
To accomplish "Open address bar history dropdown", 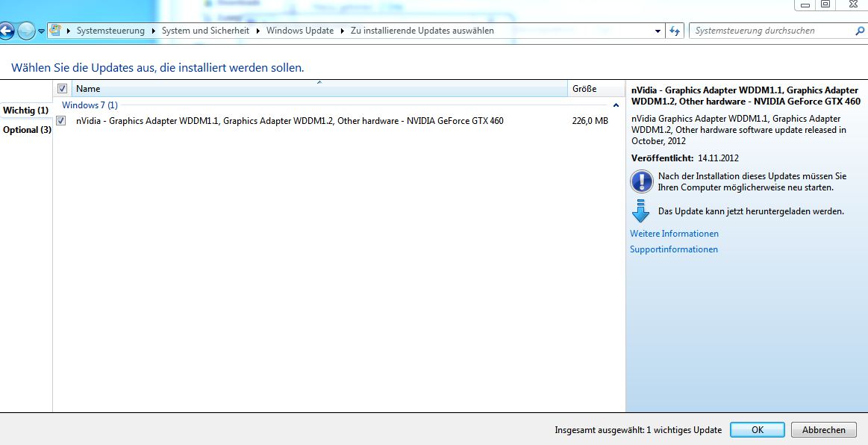I will pos(658,31).
